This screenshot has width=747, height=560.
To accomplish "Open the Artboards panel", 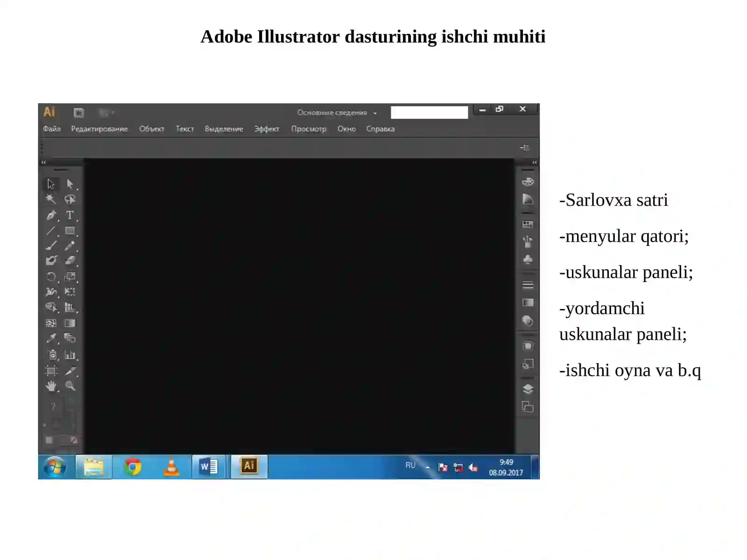I will click(x=528, y=407).
